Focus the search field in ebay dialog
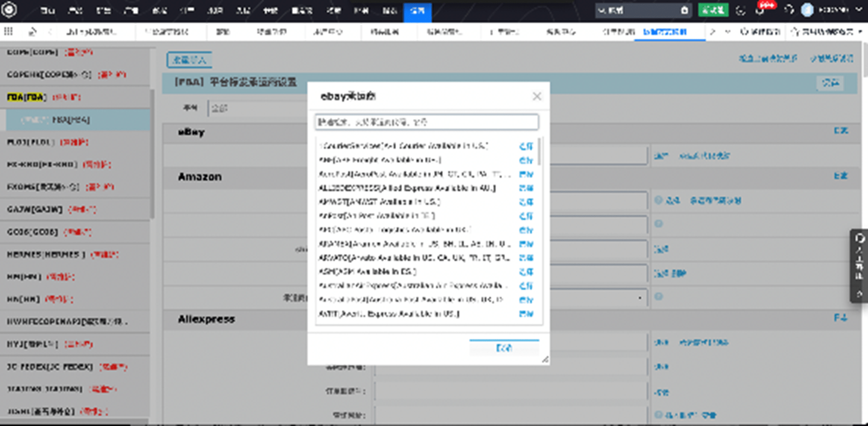The height and width of the screenshot is (426, 868). click(x=426, y=122)
